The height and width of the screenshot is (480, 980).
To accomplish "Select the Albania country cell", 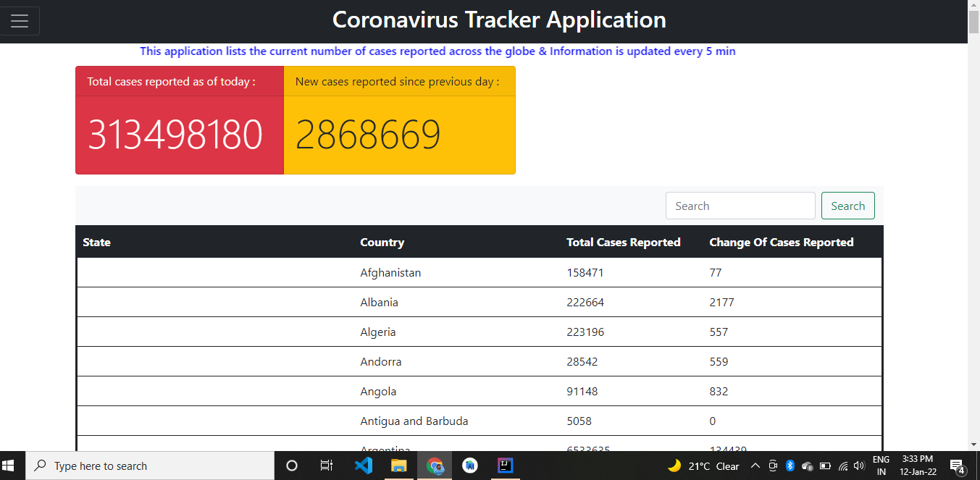I will pos(379,303).
